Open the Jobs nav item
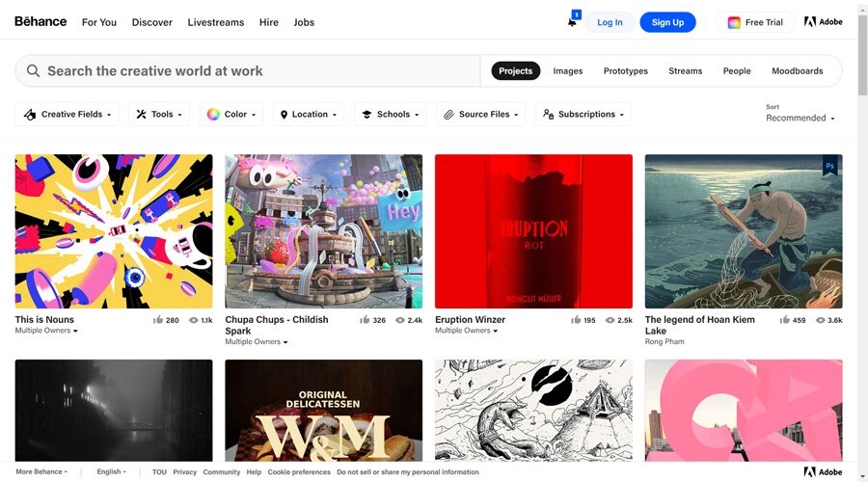 tap(304, 22)
